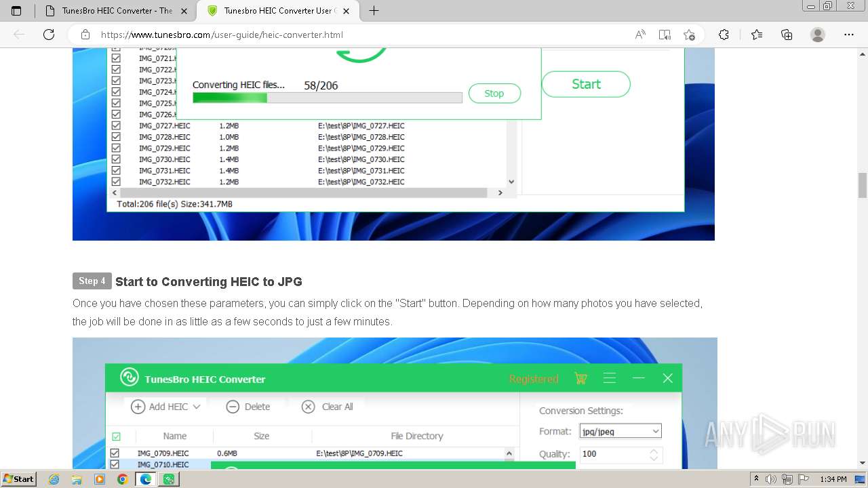Uncheck the IMG_0731.HEIC file

pyautogui.click(x=116, y=170)
